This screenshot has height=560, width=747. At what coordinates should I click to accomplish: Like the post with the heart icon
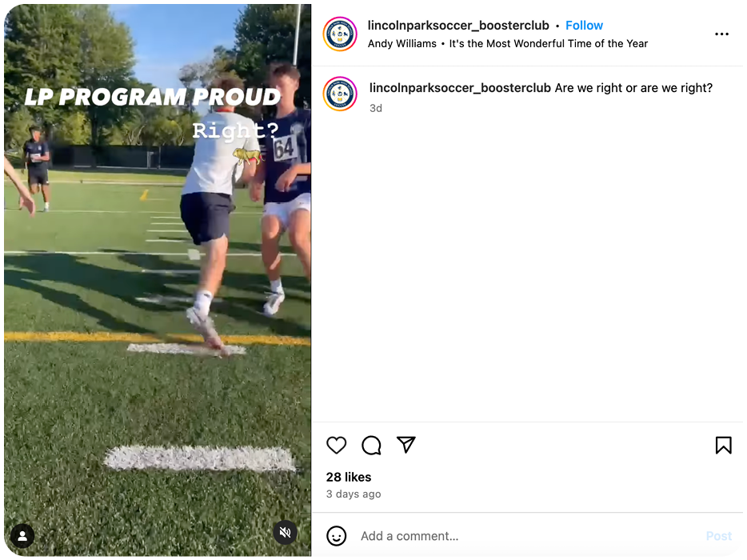click(337, 445)
